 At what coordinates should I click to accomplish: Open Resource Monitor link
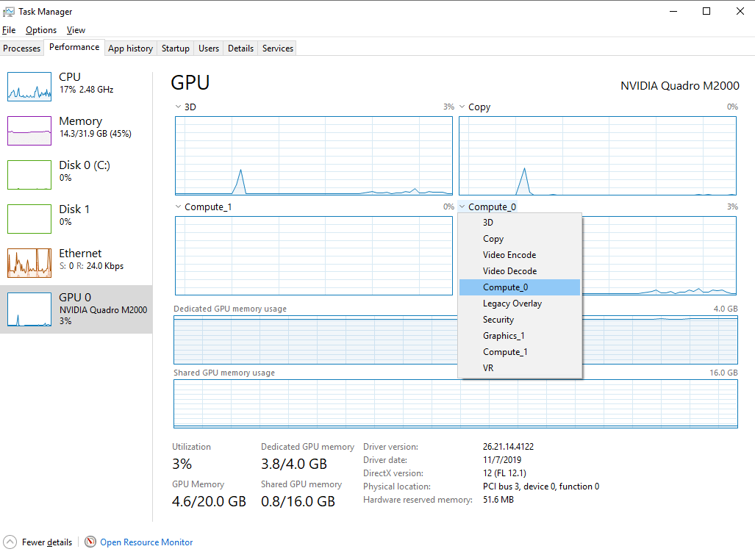click(x=146, y=542)
